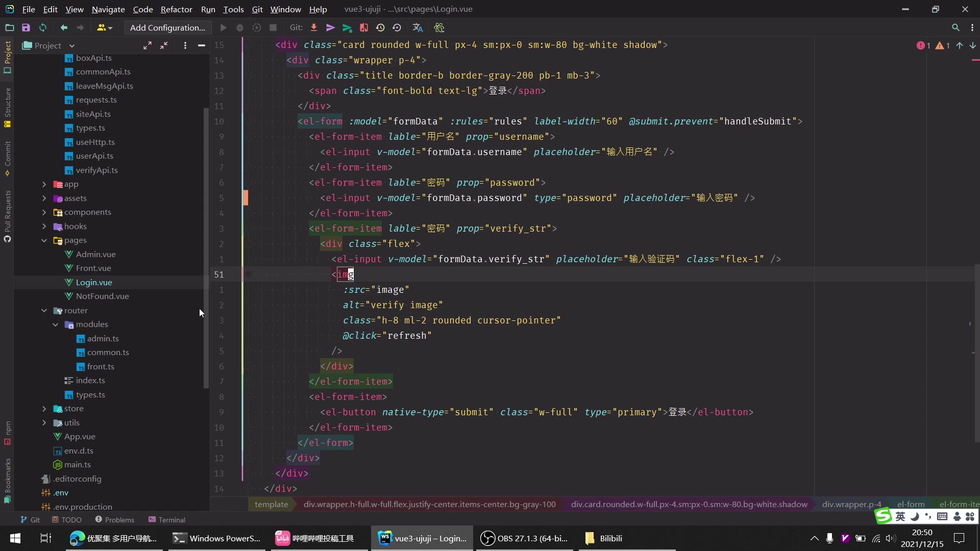
Task: Click the Add Configuration button
Action: click(x=167, y=28)
